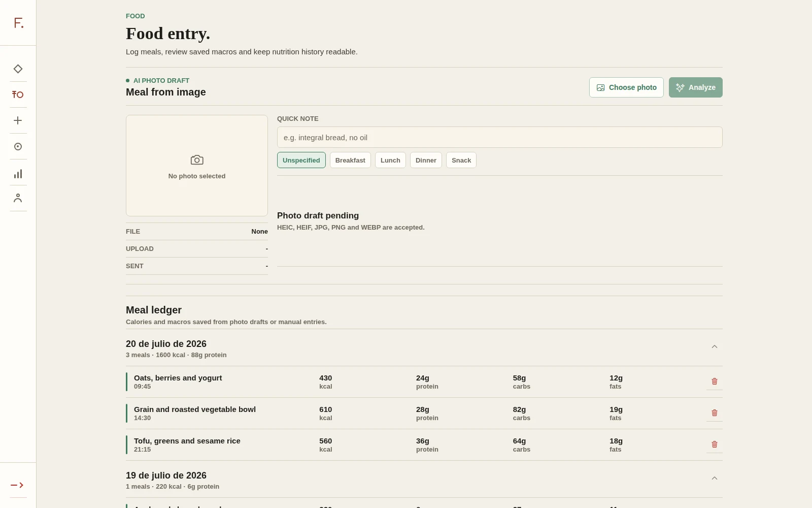This screenshot has height=508, width=812.
Task: Open the profile person sidebar icon
Action: click(x=18, y=198)
